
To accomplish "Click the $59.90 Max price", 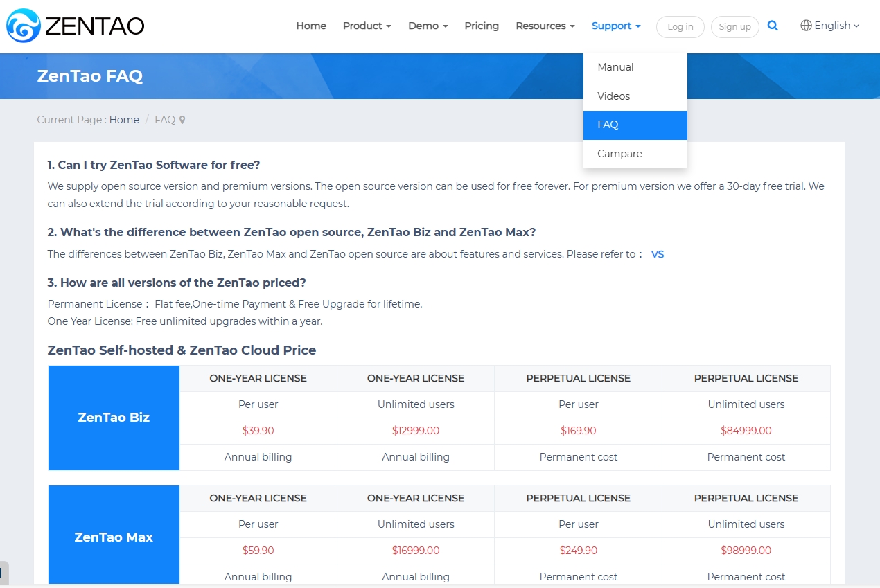I will (x=258, y=551).
